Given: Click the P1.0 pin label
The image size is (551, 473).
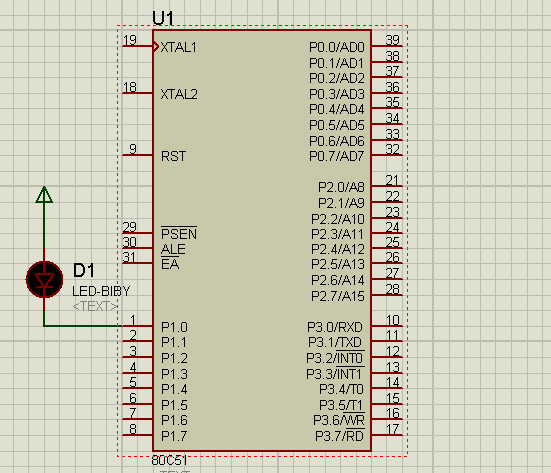Looking at the screenshot, I should pos(174,327).
